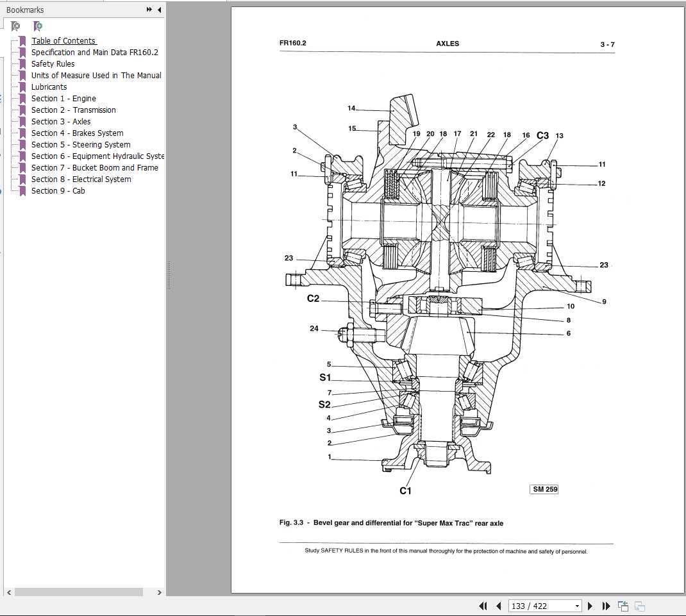Click the go to previous view icon
This screenshot has height=616, width=686.
click(623, 606)
